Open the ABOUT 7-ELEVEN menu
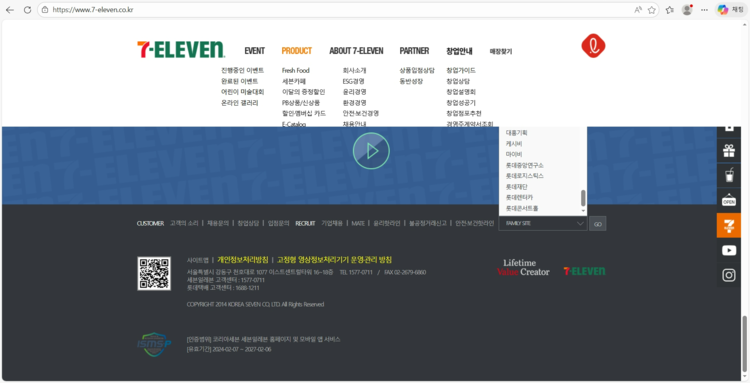This screenshot has width=750, height=383. click(356, 51)
